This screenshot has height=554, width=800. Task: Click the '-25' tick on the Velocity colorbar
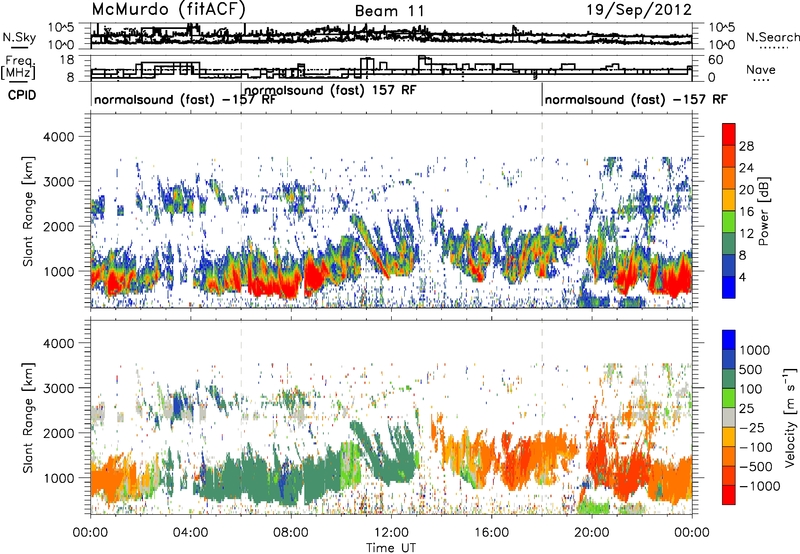753,427
